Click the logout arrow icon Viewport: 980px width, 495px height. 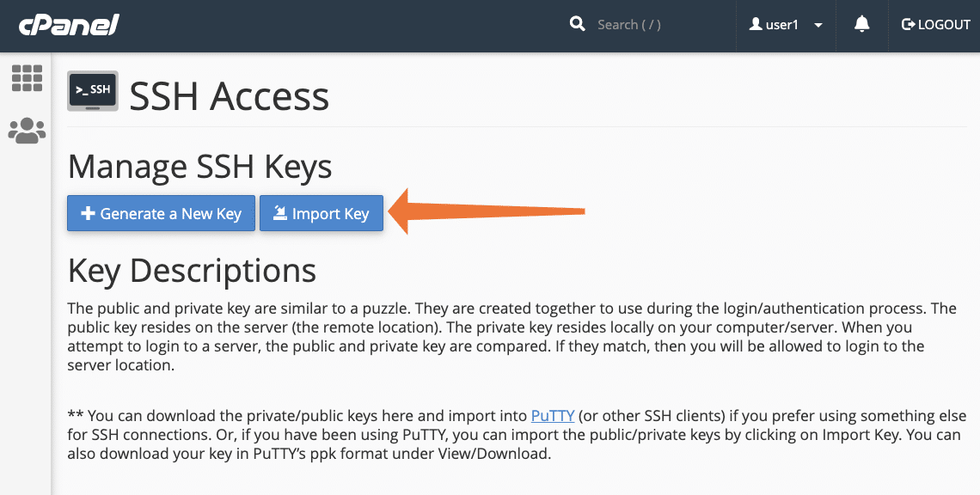(x=908, y=25)
